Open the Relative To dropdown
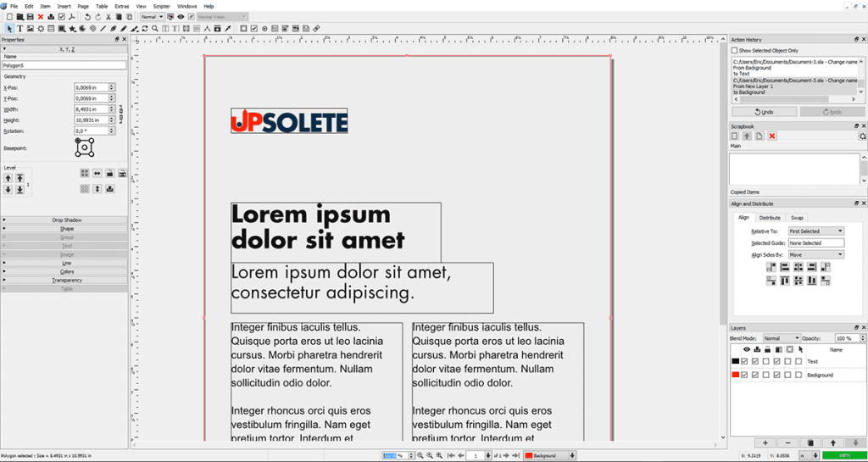868x462 pixels. pos(815,231)
